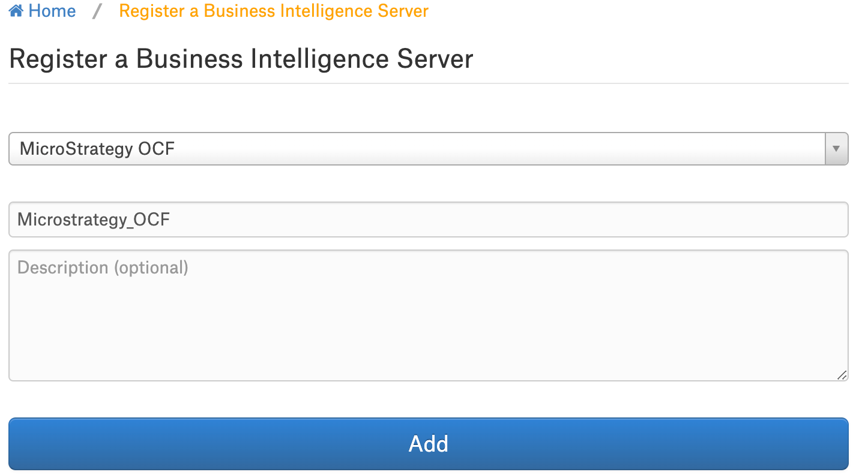
Task: Expand the BI server type list
Action: [x=429, y=149]
